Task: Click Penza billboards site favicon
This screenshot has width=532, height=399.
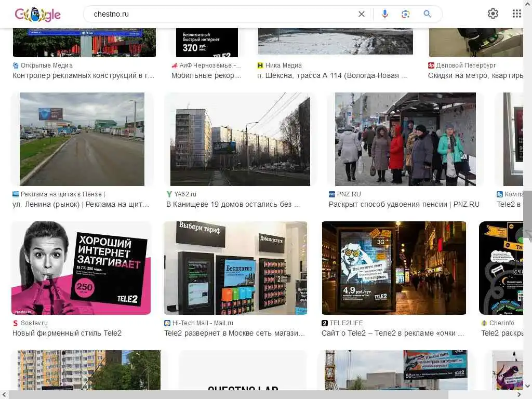Action: click(x=16, y=194)
